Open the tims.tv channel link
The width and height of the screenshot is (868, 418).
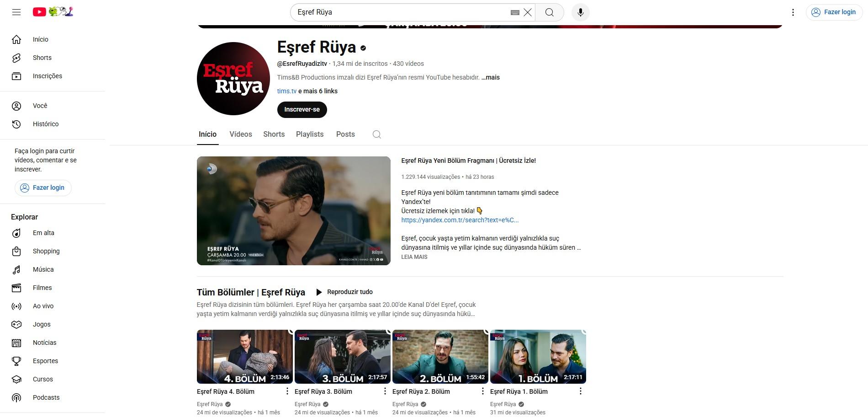[x=286, y=91]
